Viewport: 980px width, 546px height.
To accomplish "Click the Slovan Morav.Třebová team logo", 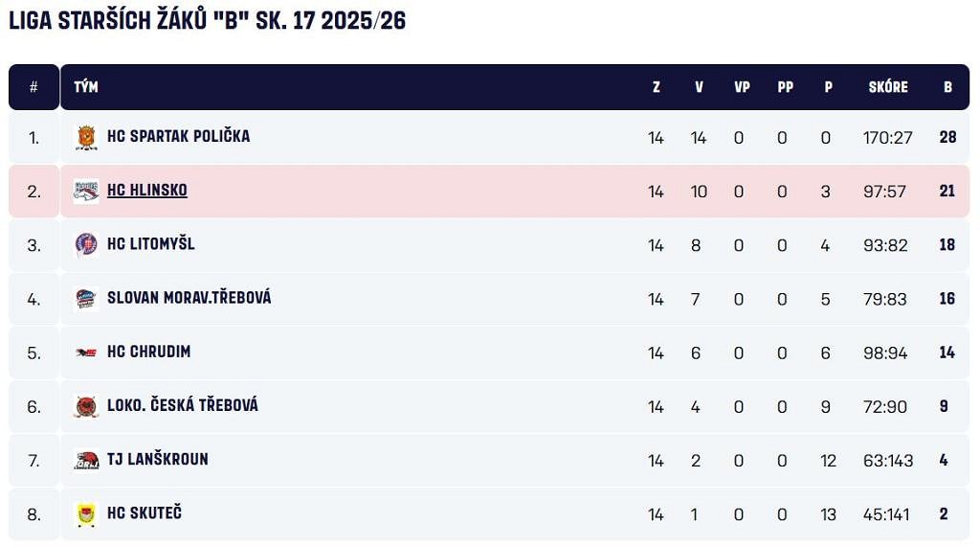I will (x=86, y=298).
